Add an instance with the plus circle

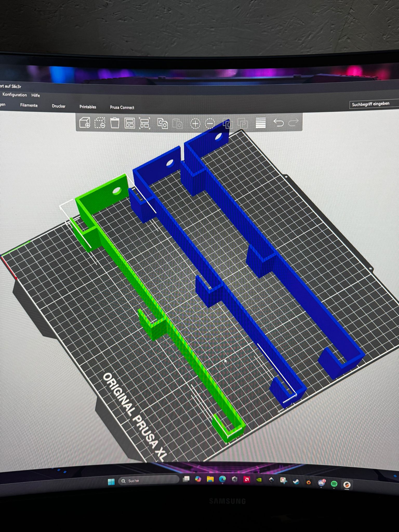(x=195, y=124)
